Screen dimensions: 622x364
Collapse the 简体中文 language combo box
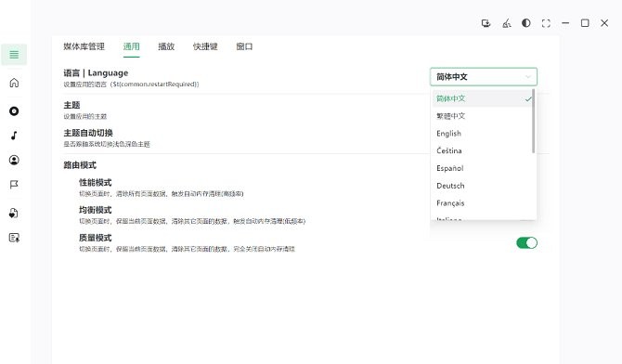[484, 77]
